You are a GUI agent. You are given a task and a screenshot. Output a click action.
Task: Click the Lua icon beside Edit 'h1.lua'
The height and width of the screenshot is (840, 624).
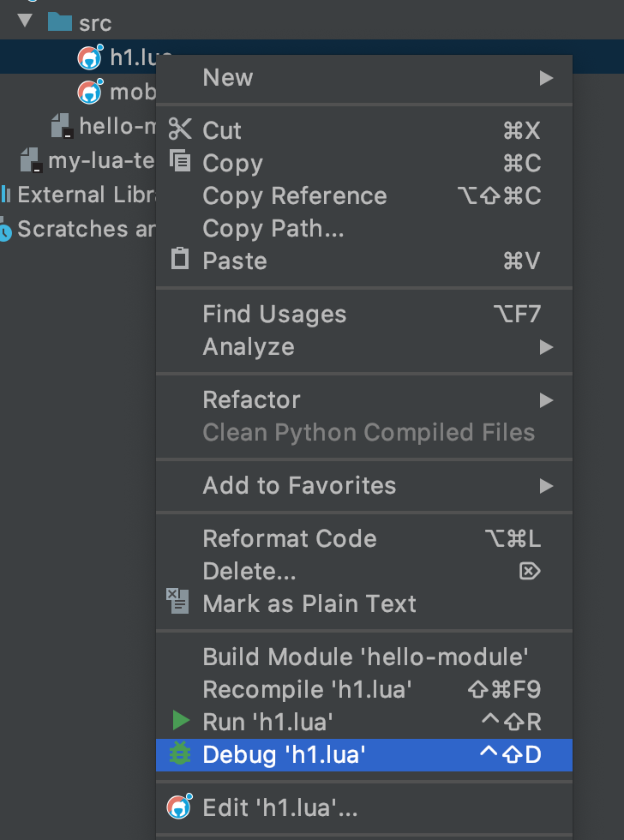(178, 807)
